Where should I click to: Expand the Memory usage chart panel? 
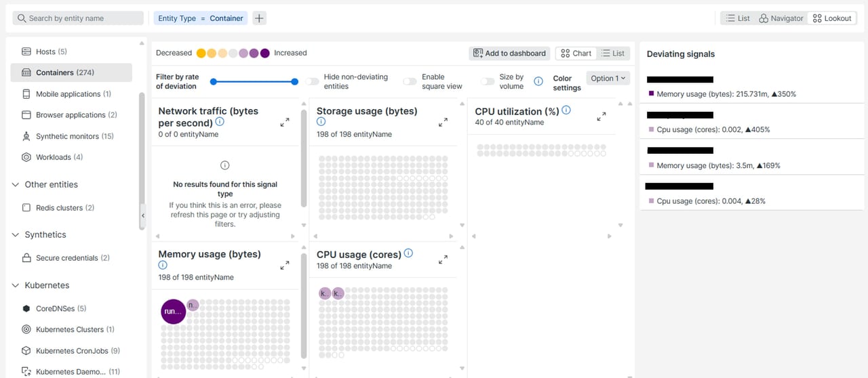pos(285,266)
